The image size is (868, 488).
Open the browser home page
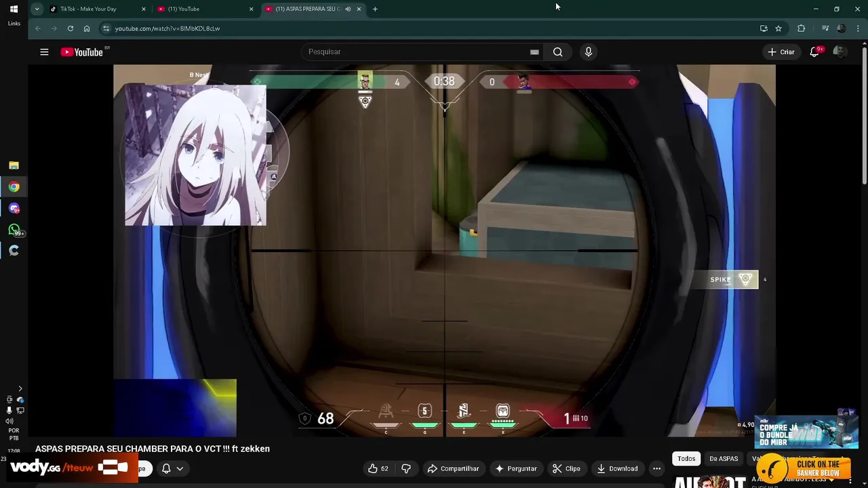pos(87,28)
